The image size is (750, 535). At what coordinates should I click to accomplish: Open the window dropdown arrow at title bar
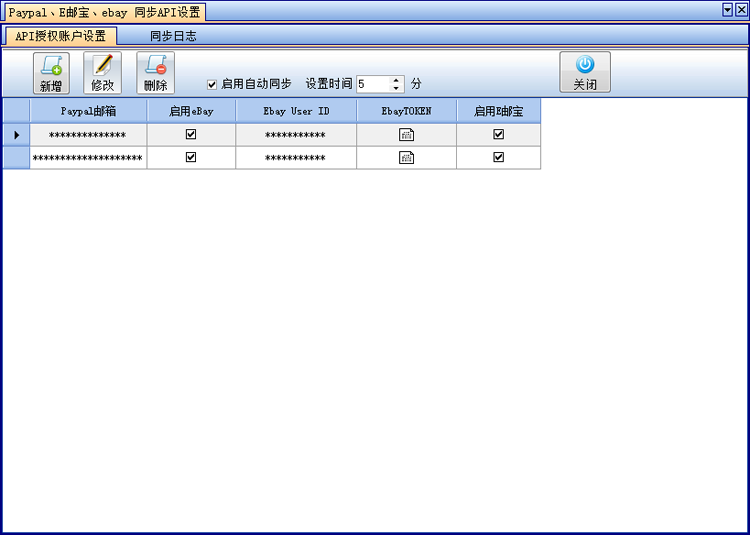tap(728, 10)
